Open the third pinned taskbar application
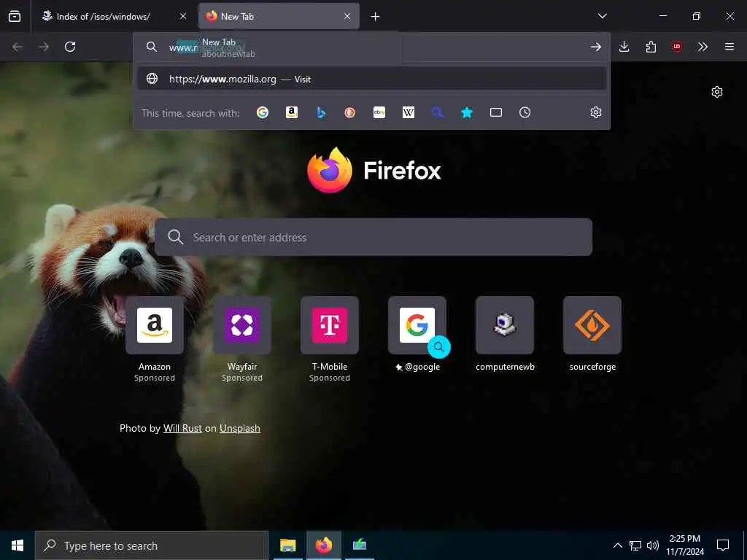 (x=360, y=545)
